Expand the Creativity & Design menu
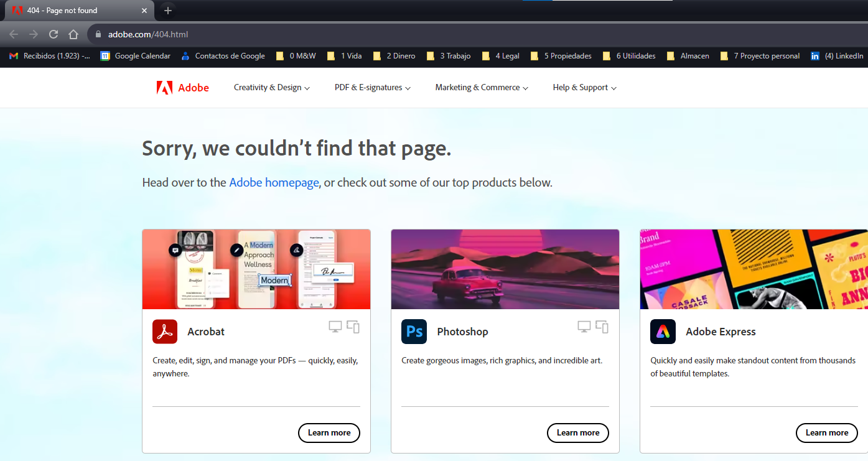868x461 pixels. 271,87
